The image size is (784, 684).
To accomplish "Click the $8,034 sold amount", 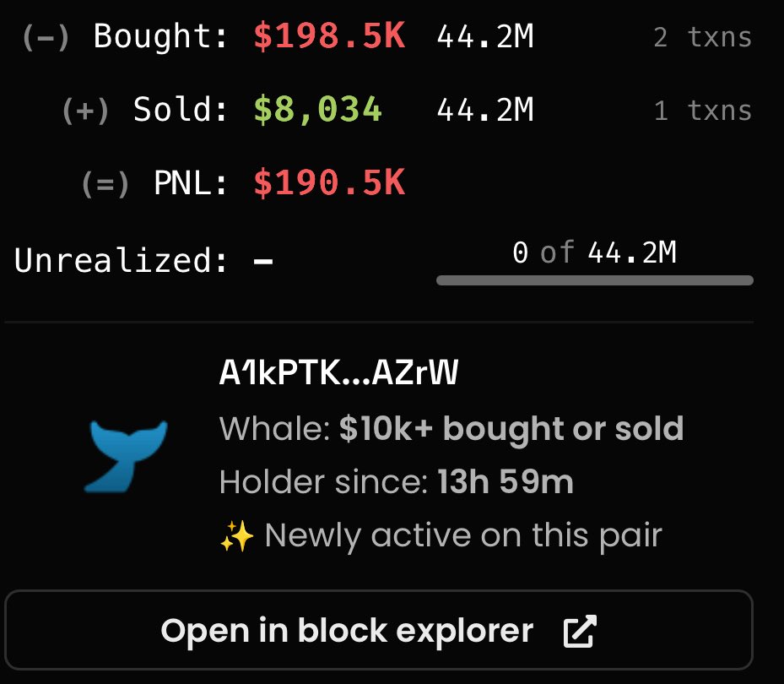I will (318, 110).
